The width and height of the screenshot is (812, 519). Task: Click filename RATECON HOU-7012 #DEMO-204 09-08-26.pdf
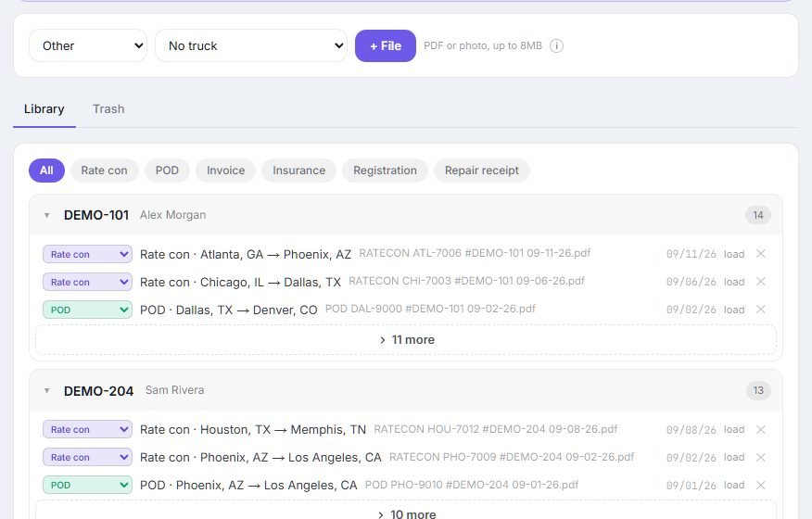(x=496, y=429)
